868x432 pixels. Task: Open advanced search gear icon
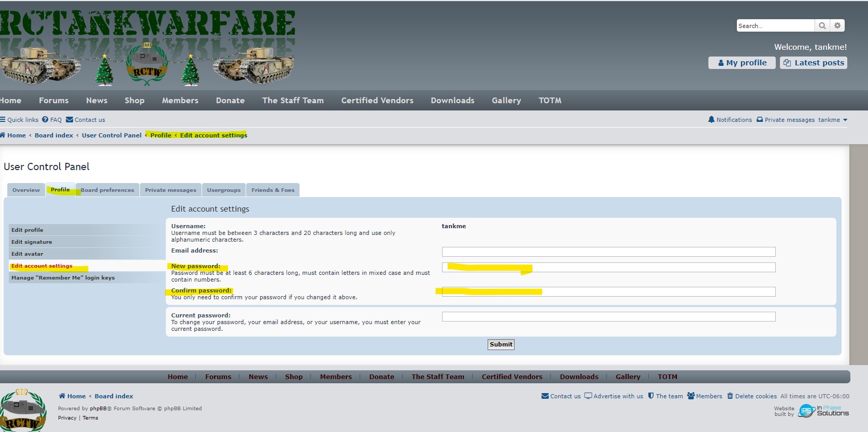pos(837,25)
